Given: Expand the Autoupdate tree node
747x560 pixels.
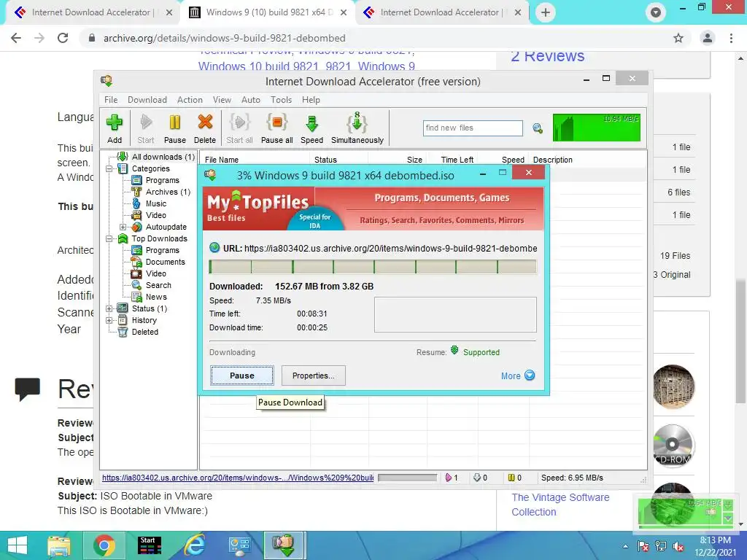Looking at the screenshot, I should point(123,227).
